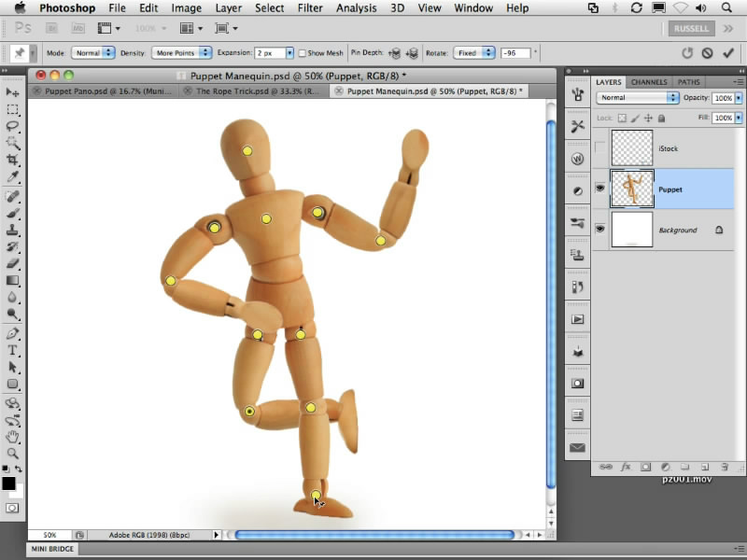
Task: Enable the Show Mesh checkbox
Action: click(x=303, y=53)
